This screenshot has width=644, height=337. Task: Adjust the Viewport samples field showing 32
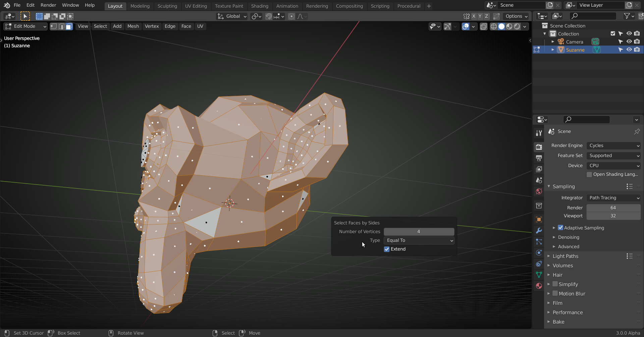(613, 216)
